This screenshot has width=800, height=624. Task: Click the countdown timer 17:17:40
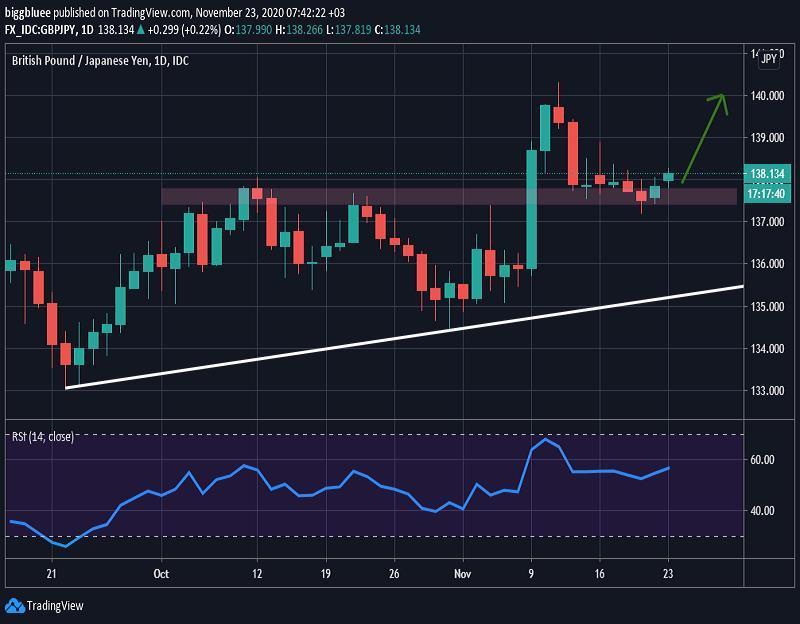tap(766, 193)
